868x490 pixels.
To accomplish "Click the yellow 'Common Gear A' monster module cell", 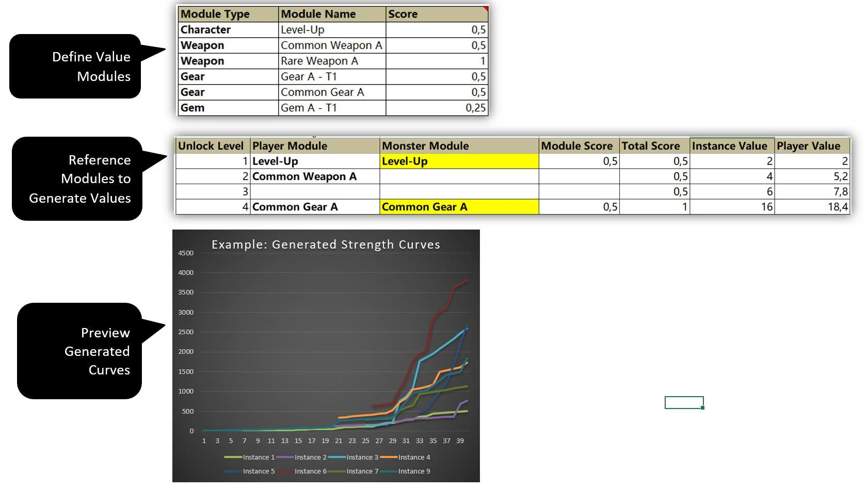I will [459, 207].
